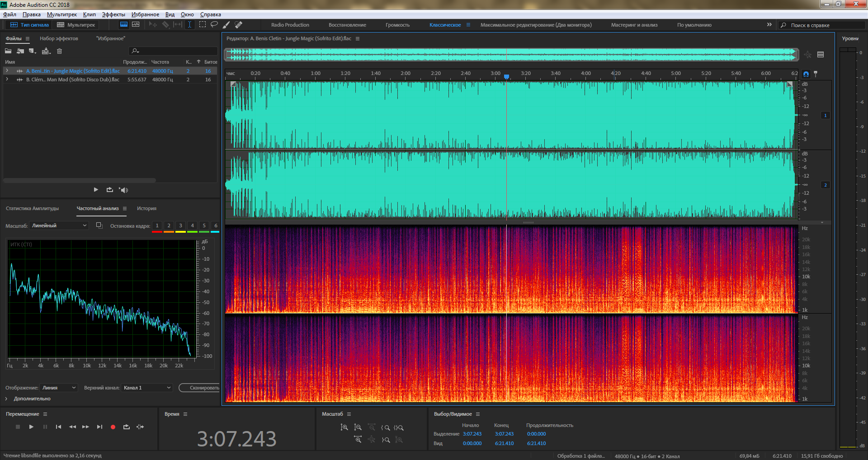Switch to the История tab
868x460 pixels.
point(146,208)
